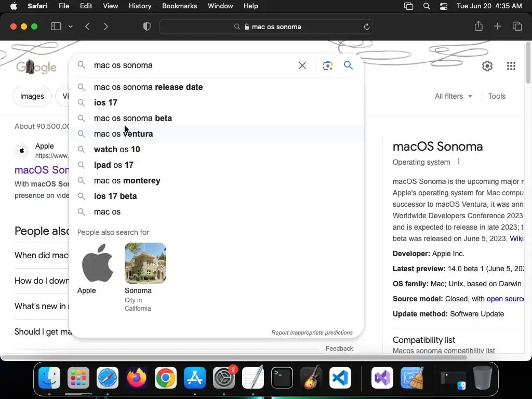Open Control Center in menu bar
The width and height of the screenshot is (532, 399).
tap(444, 6)
